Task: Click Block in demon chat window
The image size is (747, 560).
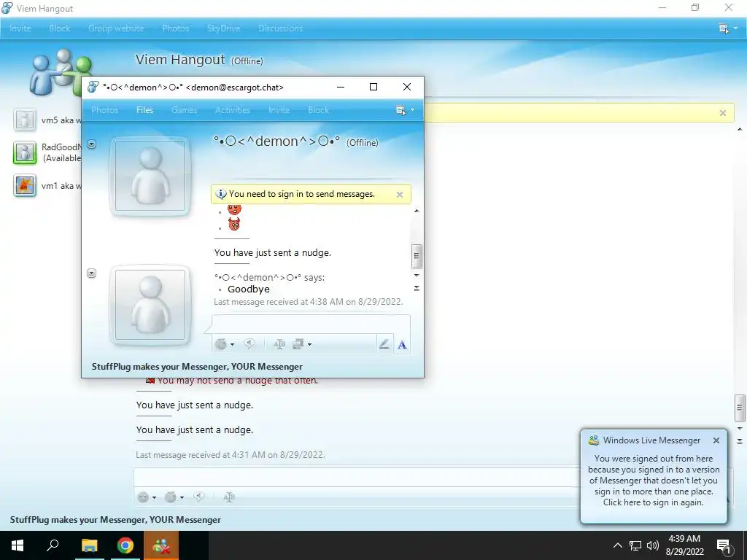Action: [x=318, y=110]
